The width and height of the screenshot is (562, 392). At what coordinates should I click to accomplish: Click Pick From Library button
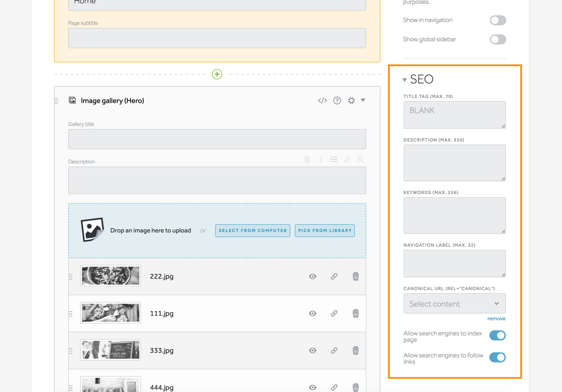[x=325, y=231]
